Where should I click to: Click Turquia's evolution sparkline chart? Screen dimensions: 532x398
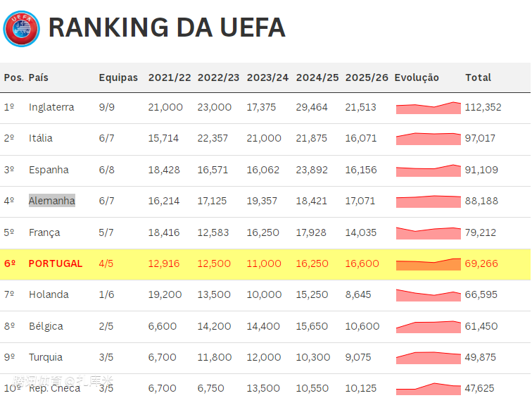point(428,358)
